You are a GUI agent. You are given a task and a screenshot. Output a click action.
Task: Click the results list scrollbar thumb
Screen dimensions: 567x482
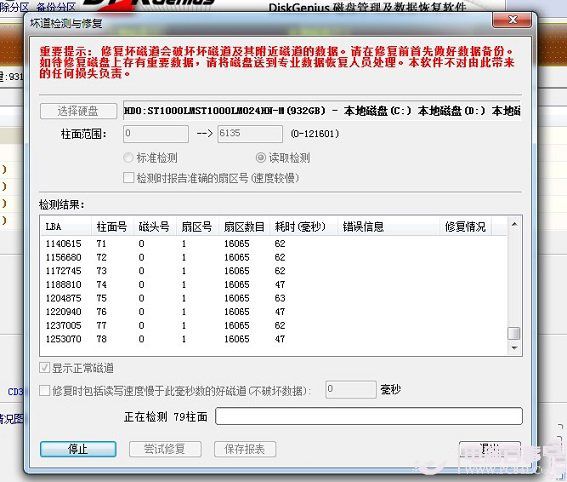[x=514, y=333]
